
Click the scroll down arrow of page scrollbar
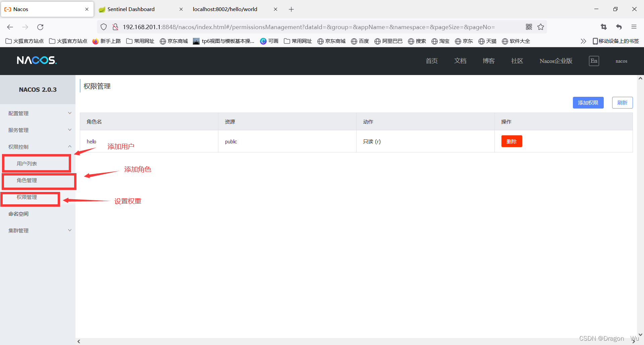pos(640,334)
